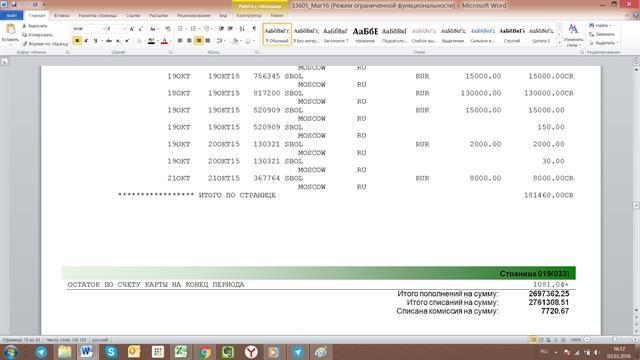Image resolution: width=640 pixels, height=360 pixels.
Task: Click the sort (A-Z) icon
Action: (x=242, y=29)
